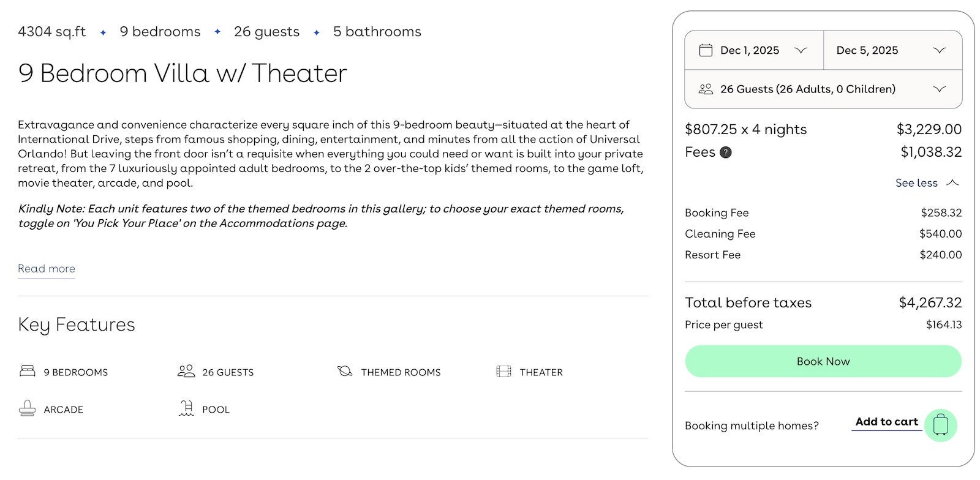This screenshot has height=480, width=980.
Task: Select the Cleaning Fee line item
Action: [720, 233]
